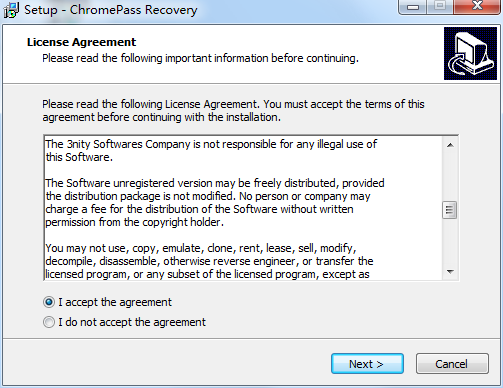503x388 pixels.
Task: Click the 3nity Softwares Company paragraph
Action: 211,151
